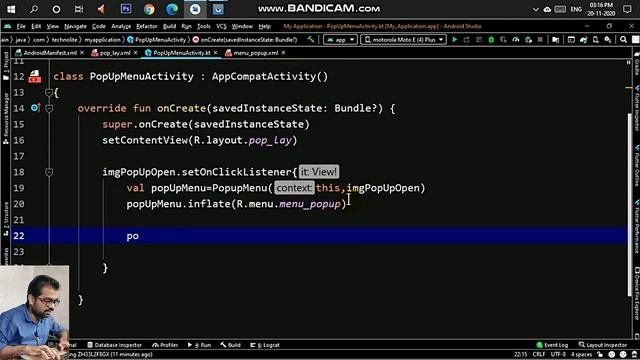The width and height of the screenshot is (640, 360).
Task: Open the Project tool window sidebar button
Action: tap(6, 66)
